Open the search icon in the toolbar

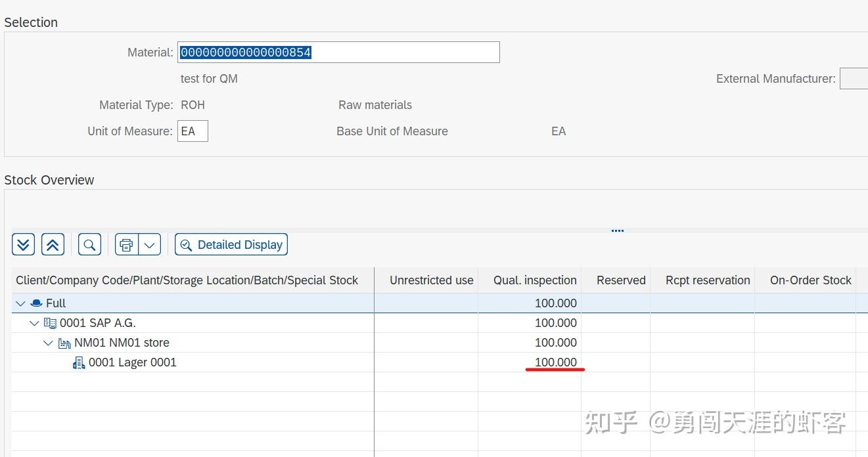89,244
